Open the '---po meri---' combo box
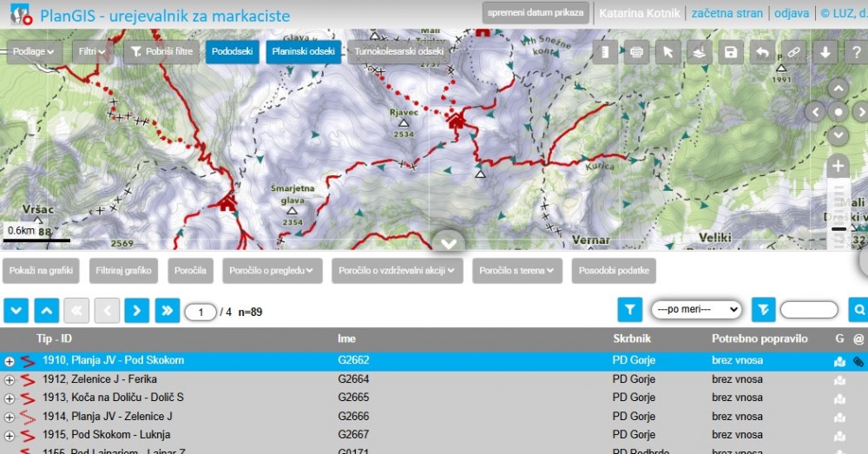Viewport: 868px width, 454px height. pyautogui.click(x=696, y=309)
